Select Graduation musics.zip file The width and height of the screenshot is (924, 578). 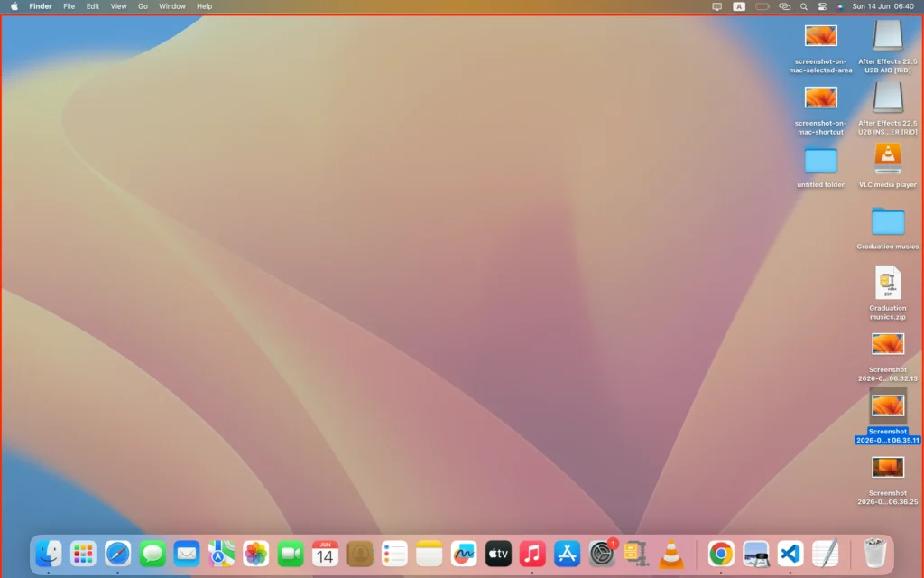pyautogui.click(x=888, y=294)
